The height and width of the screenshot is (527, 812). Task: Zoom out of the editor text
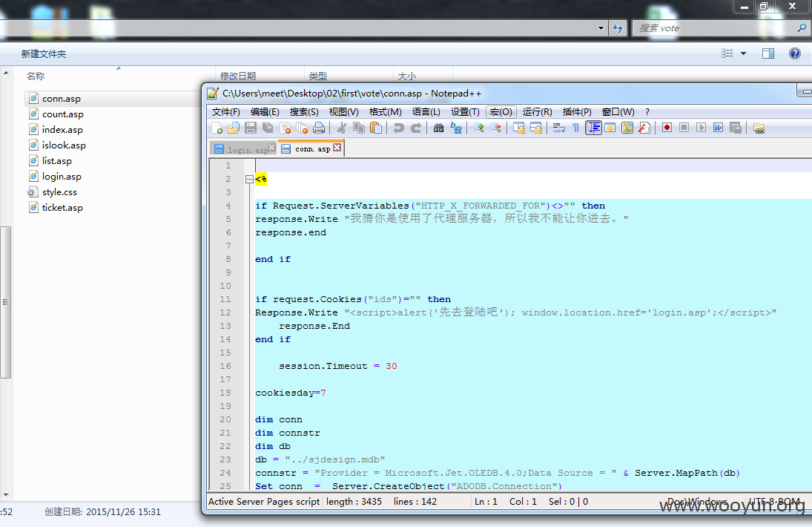[495, 128]
